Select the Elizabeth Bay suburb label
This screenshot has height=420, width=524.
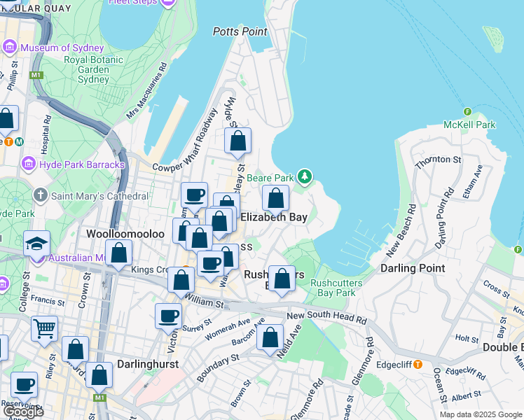tap(274, 217)
